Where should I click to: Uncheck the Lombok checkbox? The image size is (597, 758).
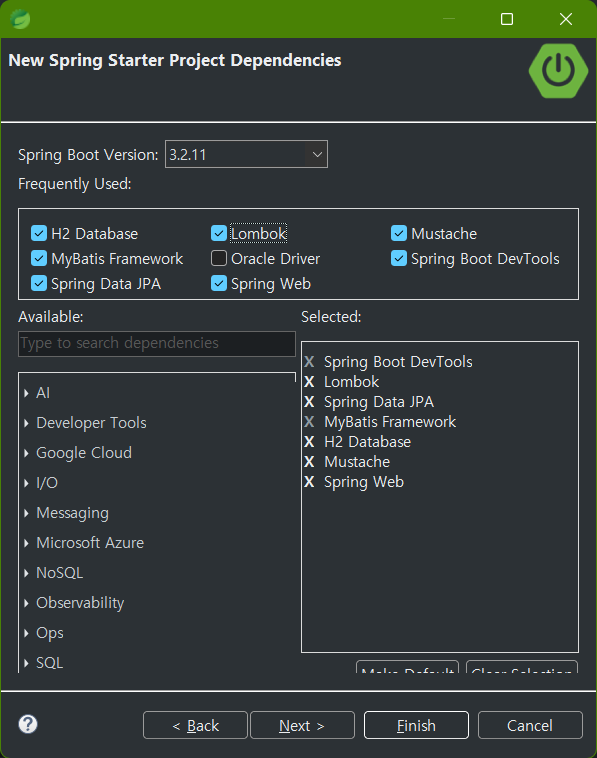point(218,233)
